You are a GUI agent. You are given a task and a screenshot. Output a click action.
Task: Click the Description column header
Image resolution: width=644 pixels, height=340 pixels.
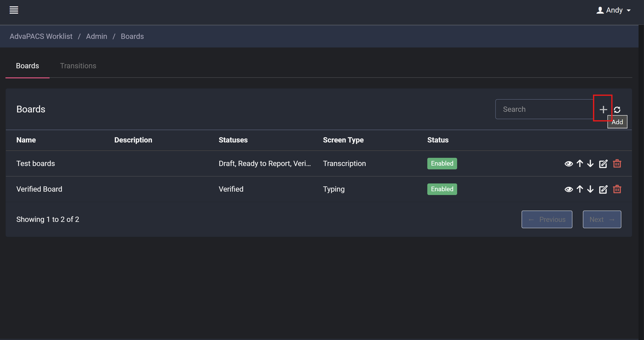click(x=133, y=140)
